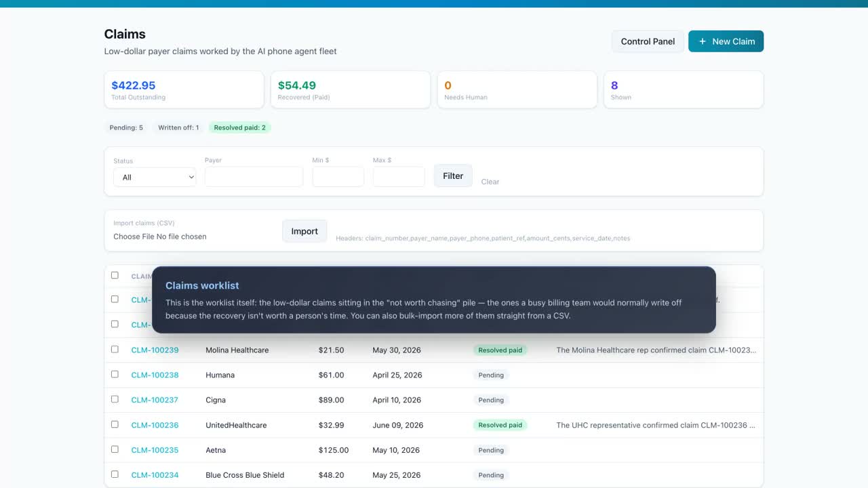Focus the Max $ amount field
Viewport: 868px width, 488px height.
[399, 177]
